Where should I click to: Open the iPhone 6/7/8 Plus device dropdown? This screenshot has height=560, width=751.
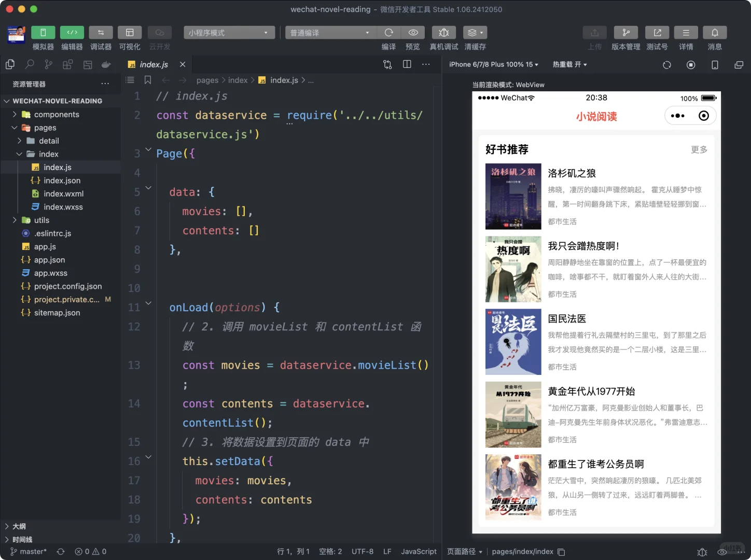[x=494, y=64]
